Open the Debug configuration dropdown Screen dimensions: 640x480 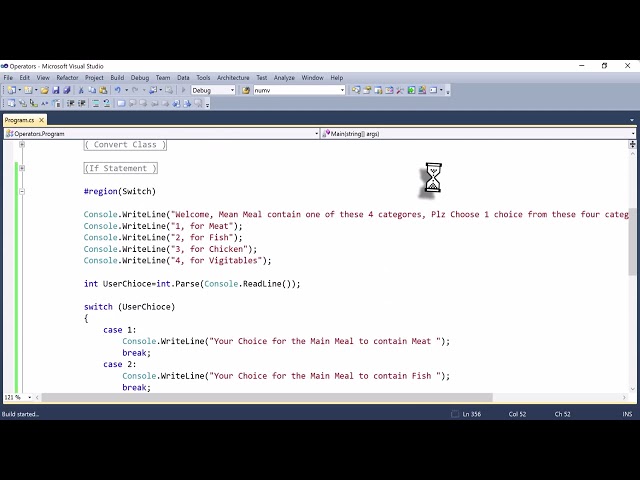(x=213, y=90)
